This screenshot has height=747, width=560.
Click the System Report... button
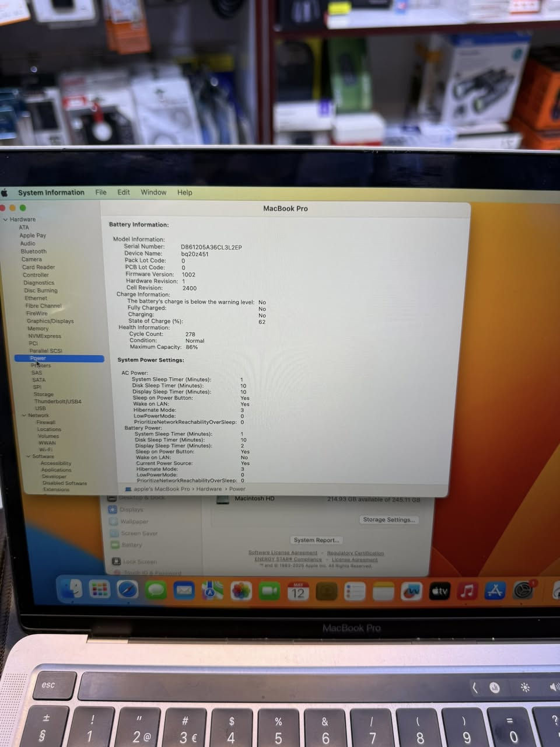316,540
